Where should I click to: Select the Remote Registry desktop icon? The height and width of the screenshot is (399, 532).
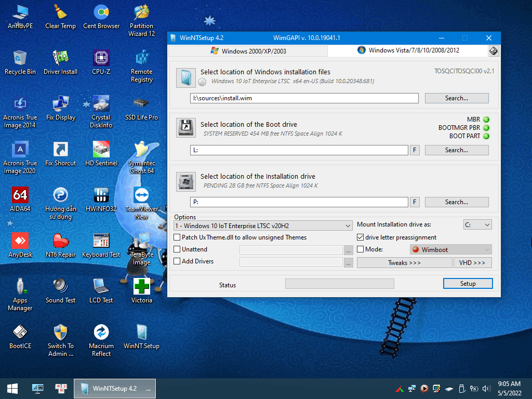pos(141,66)
